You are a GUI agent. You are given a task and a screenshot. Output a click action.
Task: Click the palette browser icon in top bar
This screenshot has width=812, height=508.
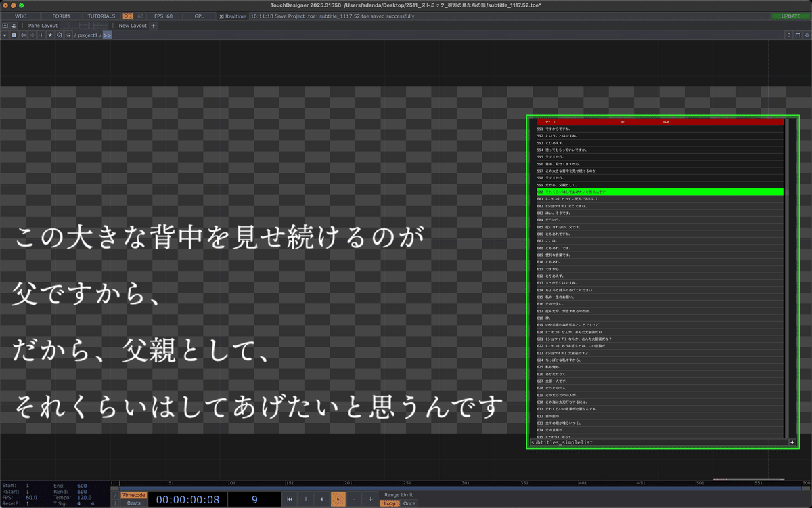coord(14,26)
